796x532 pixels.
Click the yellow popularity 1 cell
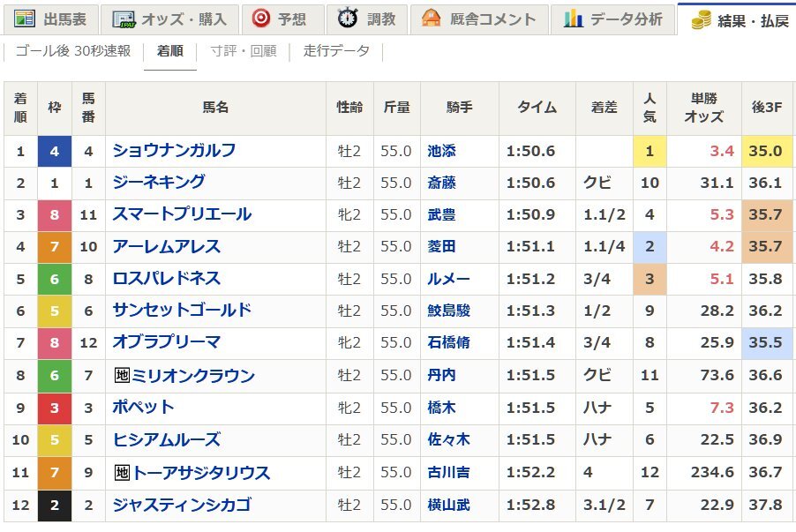650,151
